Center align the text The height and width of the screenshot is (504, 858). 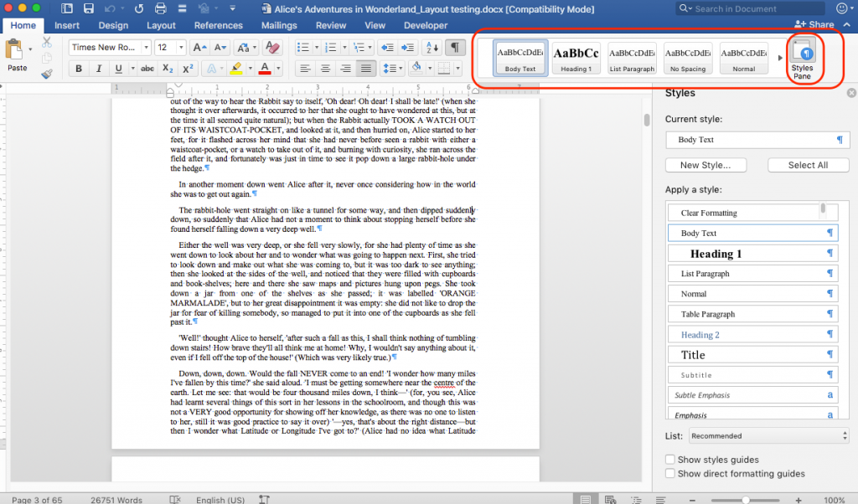pos(326,69)
